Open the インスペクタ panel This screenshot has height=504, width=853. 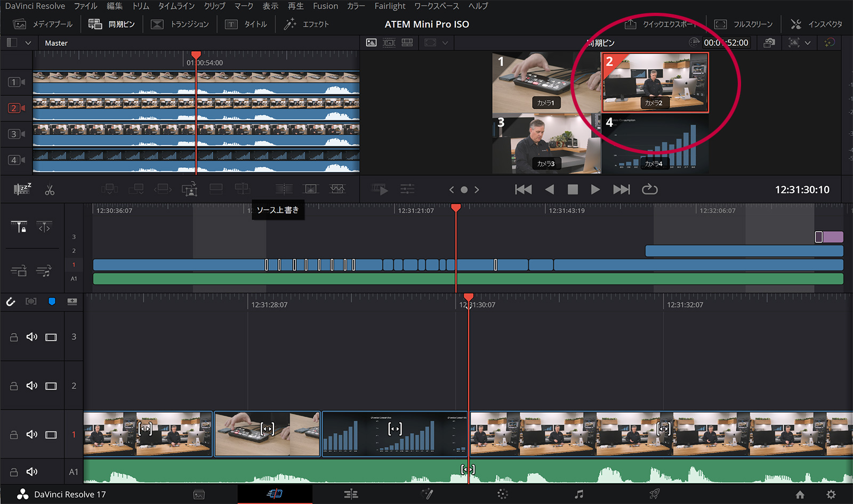[816, 24]
